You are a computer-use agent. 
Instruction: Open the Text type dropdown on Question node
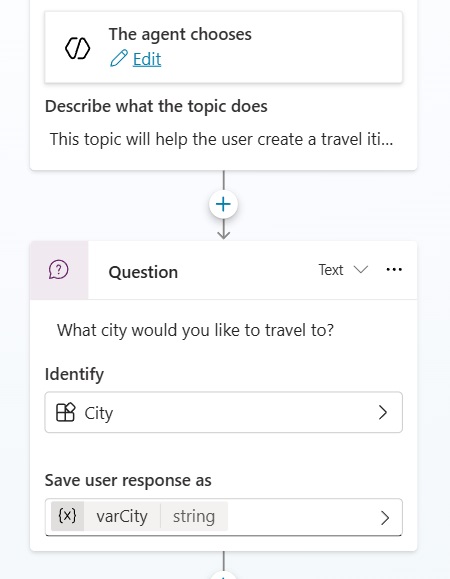(x=343, y=270)
